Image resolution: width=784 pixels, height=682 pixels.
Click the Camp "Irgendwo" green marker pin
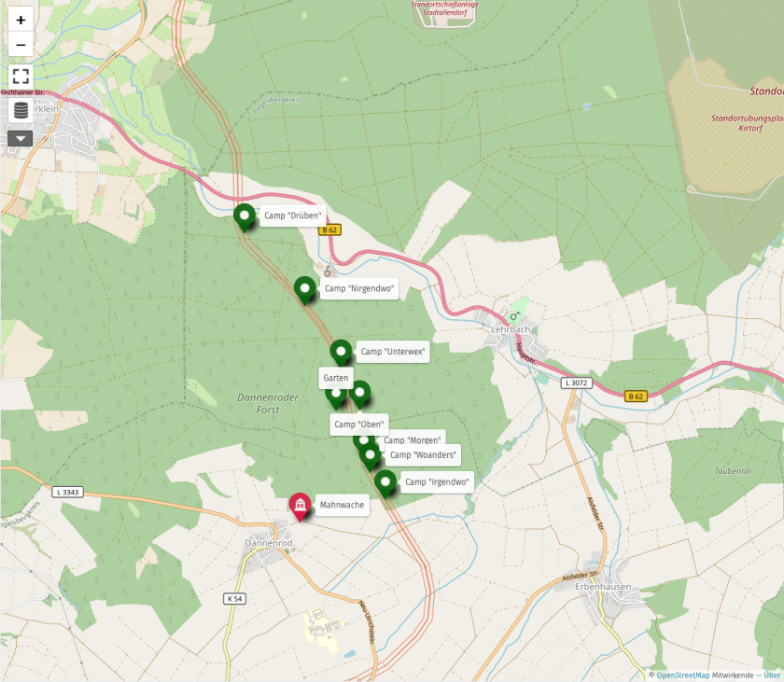coord(385,483)
